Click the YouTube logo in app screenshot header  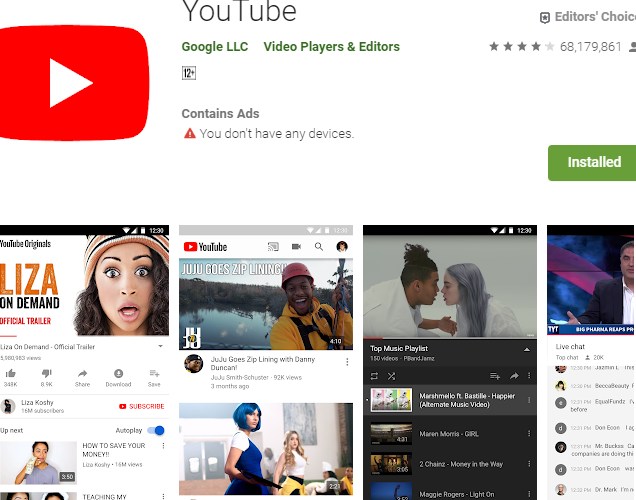pyautogui.click(x=205, y=247)
